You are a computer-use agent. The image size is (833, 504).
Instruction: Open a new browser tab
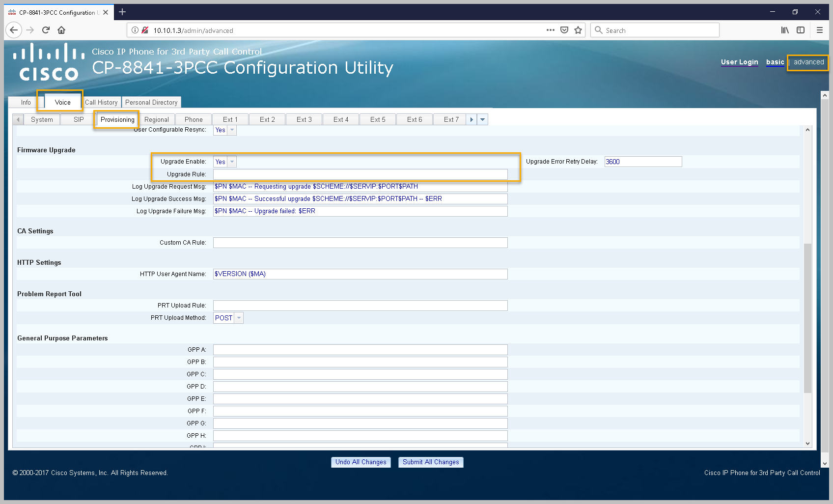click(122, 12)
